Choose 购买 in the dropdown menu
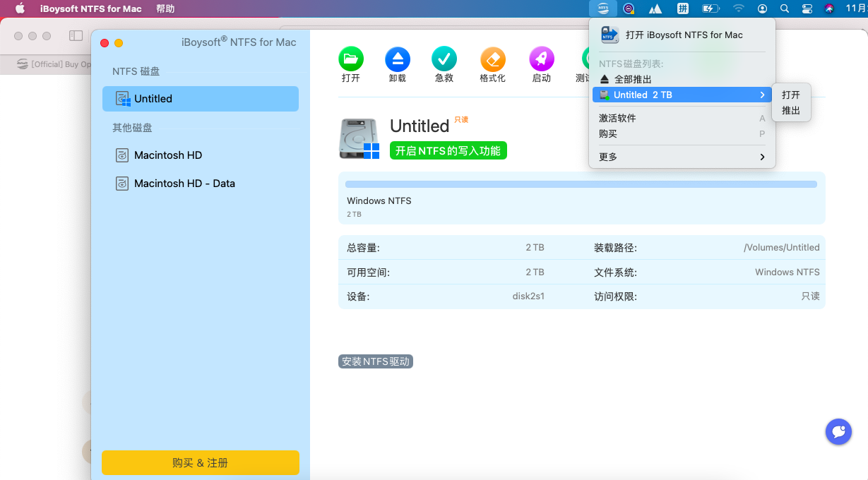Image resolution: width=868 pixels, height=480 pixels. click(682, 133)
